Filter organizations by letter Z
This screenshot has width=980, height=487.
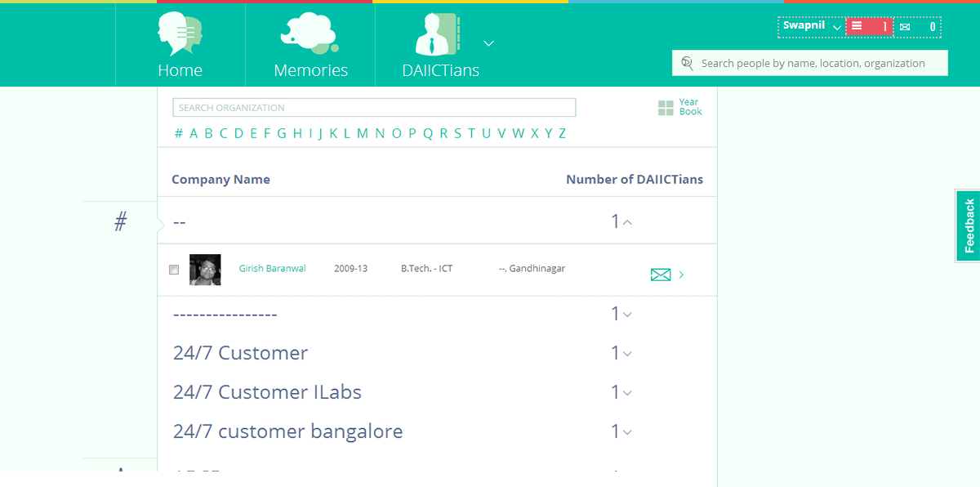tap(562, 133)
